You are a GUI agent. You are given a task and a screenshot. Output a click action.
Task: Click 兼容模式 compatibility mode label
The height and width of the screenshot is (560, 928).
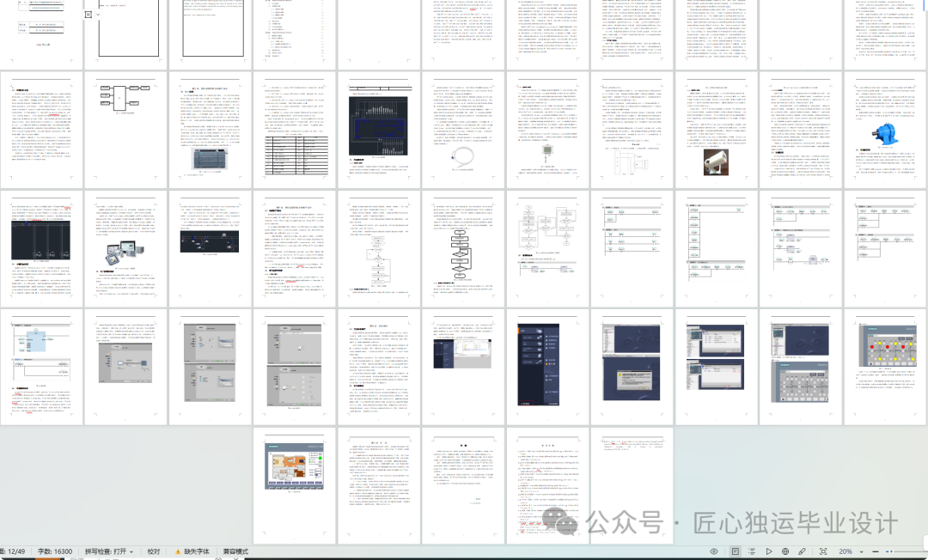click(235, 551)
